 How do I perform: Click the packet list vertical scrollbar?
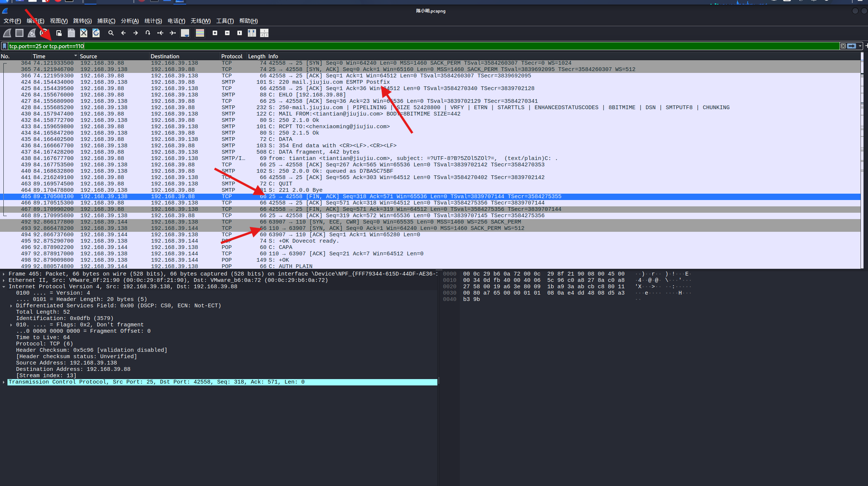pos(862,161)
